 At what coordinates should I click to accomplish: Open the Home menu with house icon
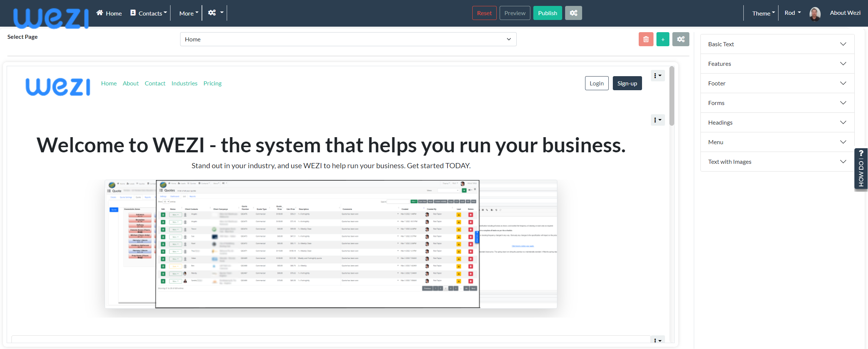coord(109,13)
